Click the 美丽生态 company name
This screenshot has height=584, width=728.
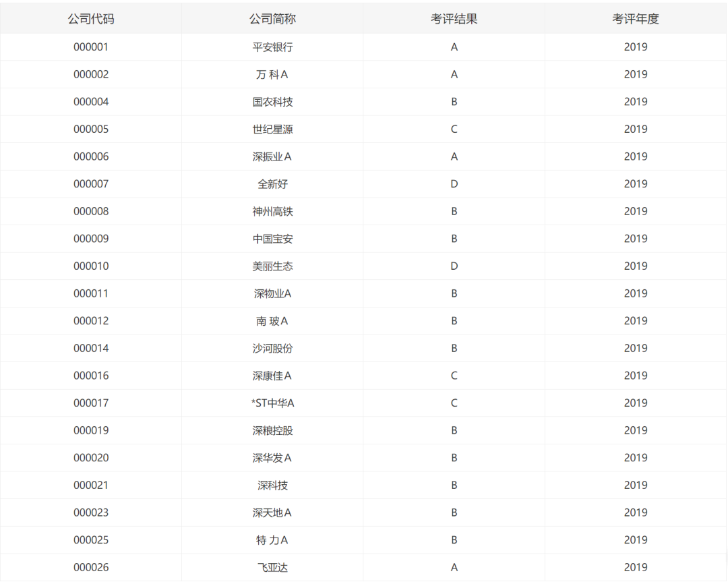[x=272, y=266]
